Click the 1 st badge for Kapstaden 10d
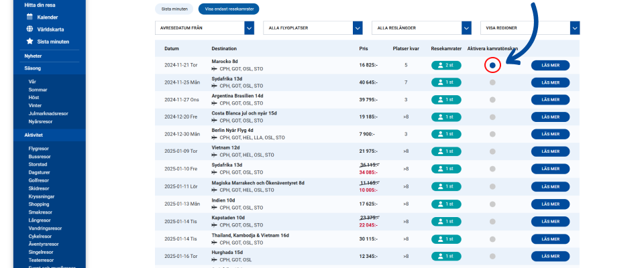 pos(446,221)
